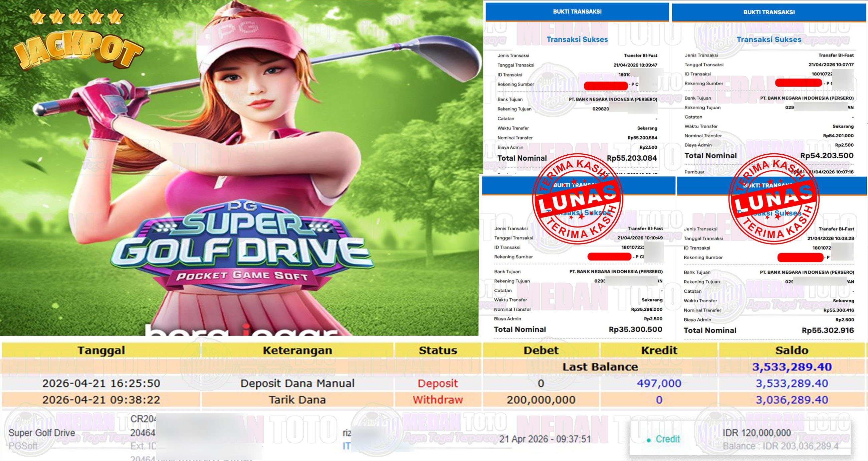The image size is (868, 461).
Task: Click the saldo in the Deposit Dana Manual row
Action: tap(792, 383)
